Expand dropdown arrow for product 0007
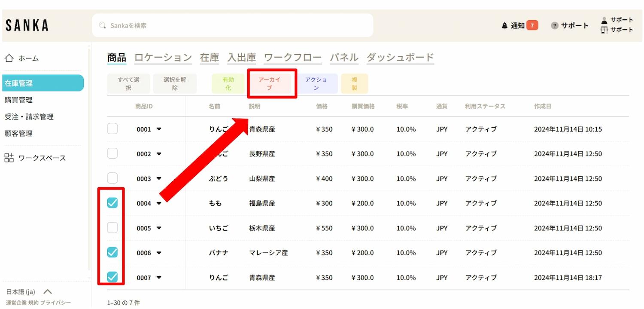 point(159,278)
